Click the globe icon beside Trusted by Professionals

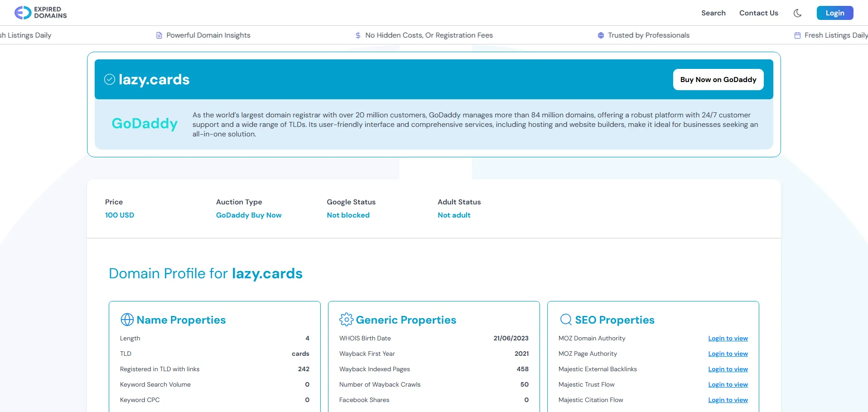pyautogui.click(x=601, y=35)
